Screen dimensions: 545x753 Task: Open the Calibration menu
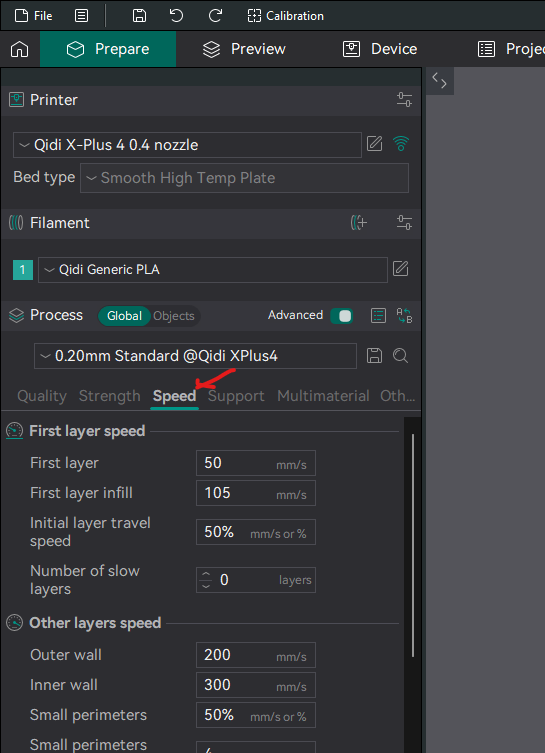coord(285,16)
